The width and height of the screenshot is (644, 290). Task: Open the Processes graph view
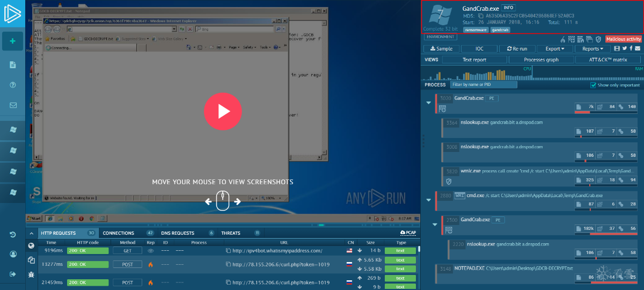[541, 60]
